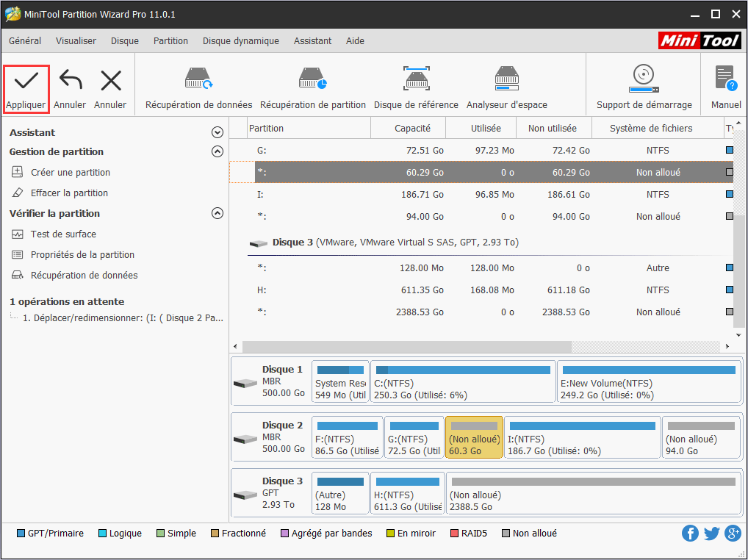The width and height of the screenshot is (748, 560).
Task: Open the Facebook share icon
Action: [x=690, y=534]
